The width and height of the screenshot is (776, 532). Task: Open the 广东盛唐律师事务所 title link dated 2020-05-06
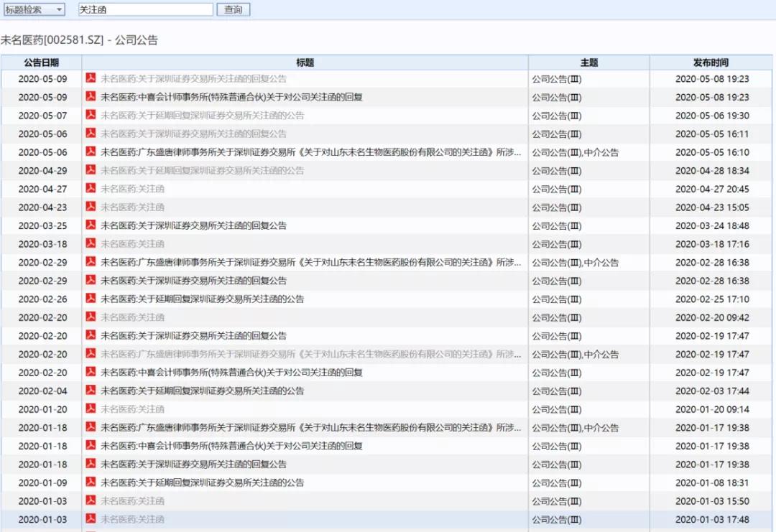pyautogui.click(x=310, y=152)
